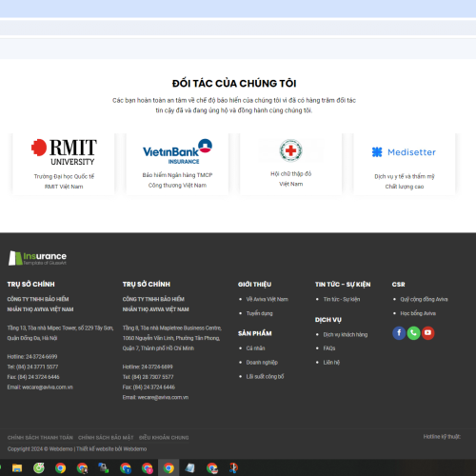Open the 'Doanh nghiệp' product link
Viewport: 476px width, 476px height.
coord(262,363)
